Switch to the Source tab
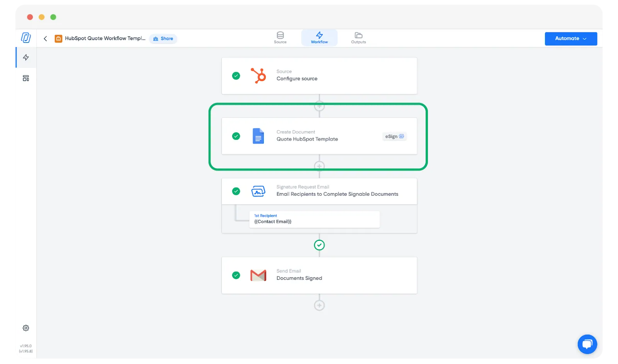 click(280, 38)
